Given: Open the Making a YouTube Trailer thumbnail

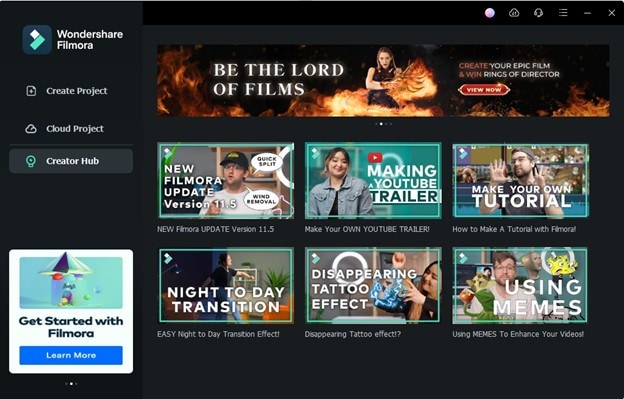Looking at the screenshot, I should [x=373, y=181].
